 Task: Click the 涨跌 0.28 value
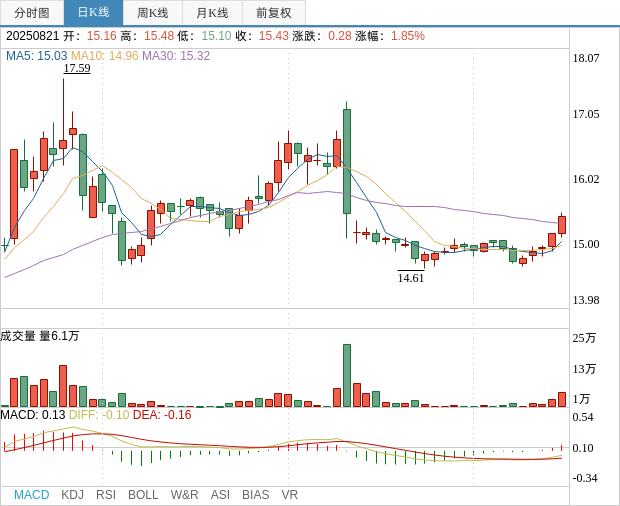[340, 36]
